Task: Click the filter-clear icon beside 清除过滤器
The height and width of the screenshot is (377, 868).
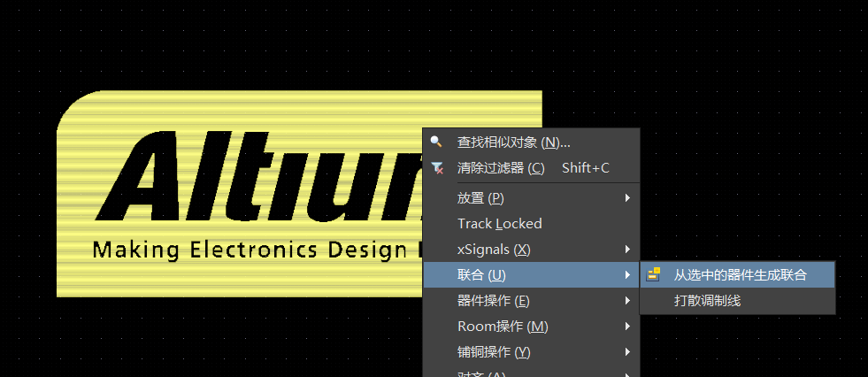Action: tap(437, 168)
